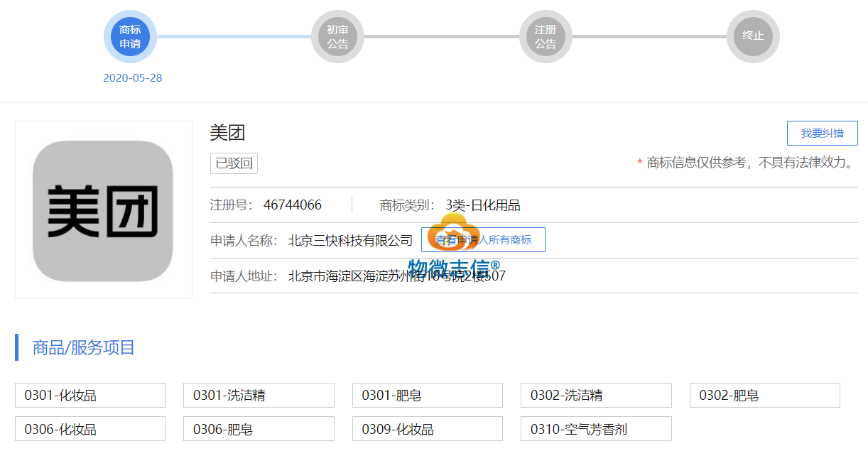Select the 0301-化妆品 item
Screen dimensions: 868x451
click(90, 396)
